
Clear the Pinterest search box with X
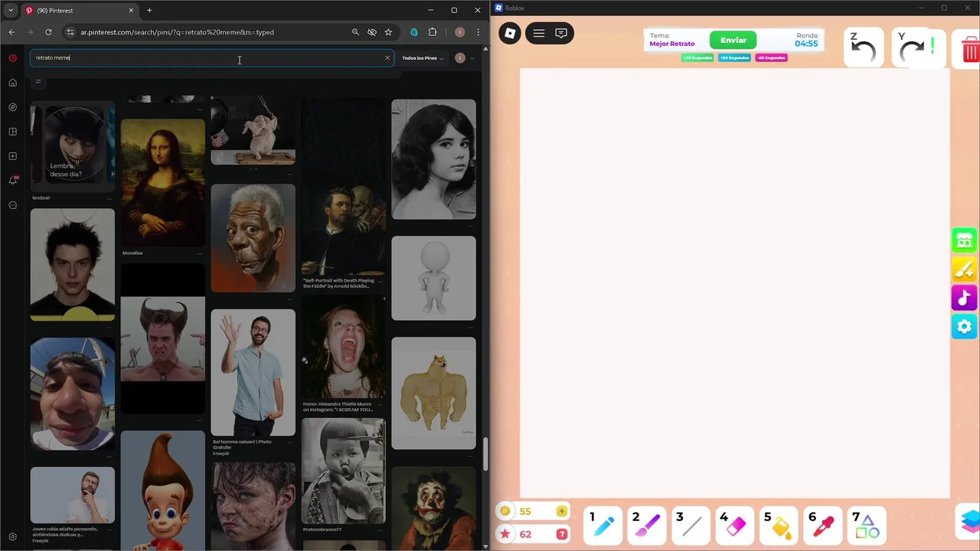[387, 57]
